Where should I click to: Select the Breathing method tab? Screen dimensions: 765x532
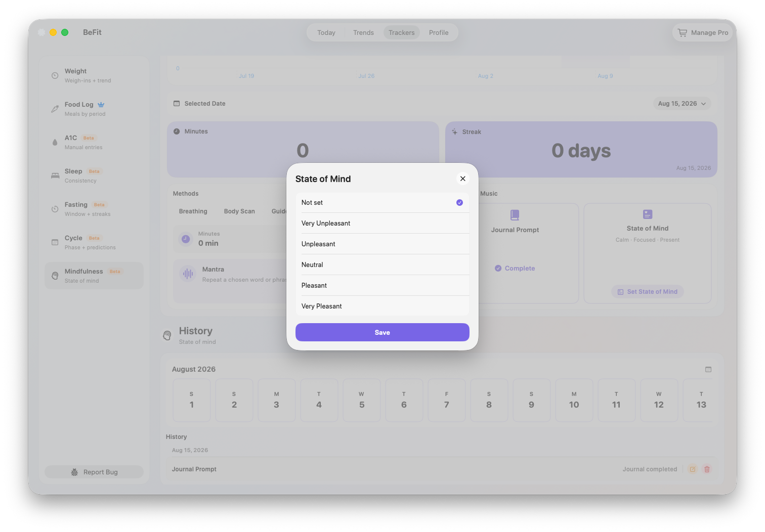(193, 211)
